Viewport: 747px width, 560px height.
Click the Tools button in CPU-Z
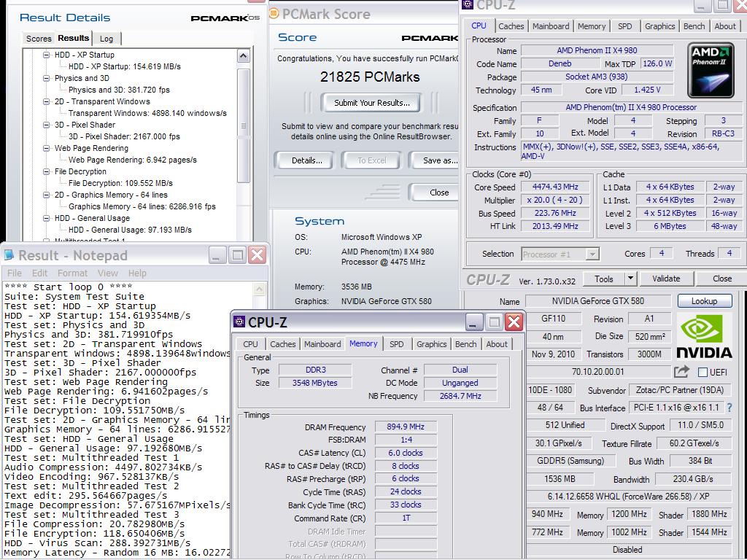(603, 279)
